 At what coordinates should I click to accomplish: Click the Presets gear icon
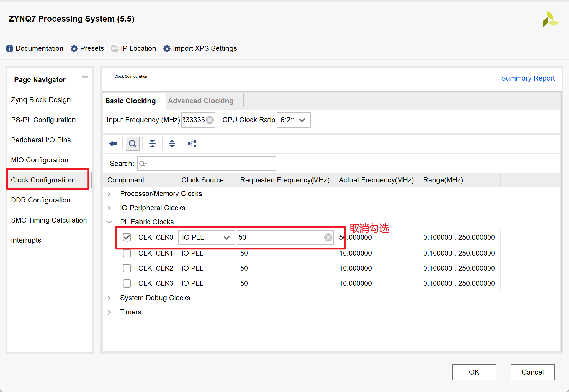coord(74,48)
